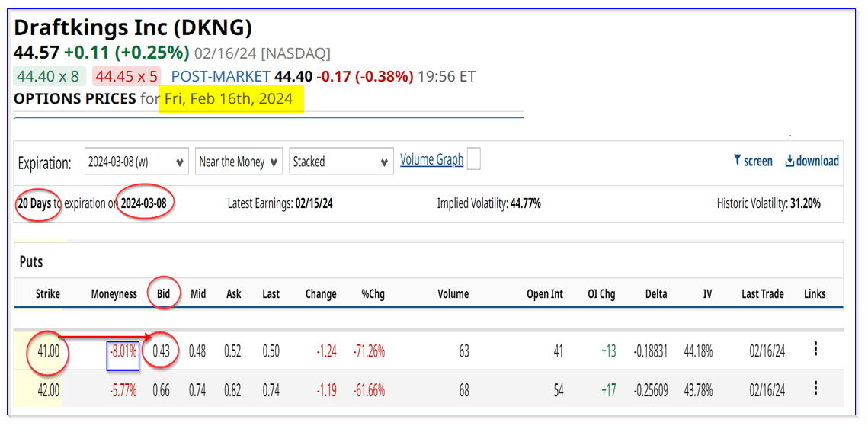Sort by Strike column header

coord(47,294)
